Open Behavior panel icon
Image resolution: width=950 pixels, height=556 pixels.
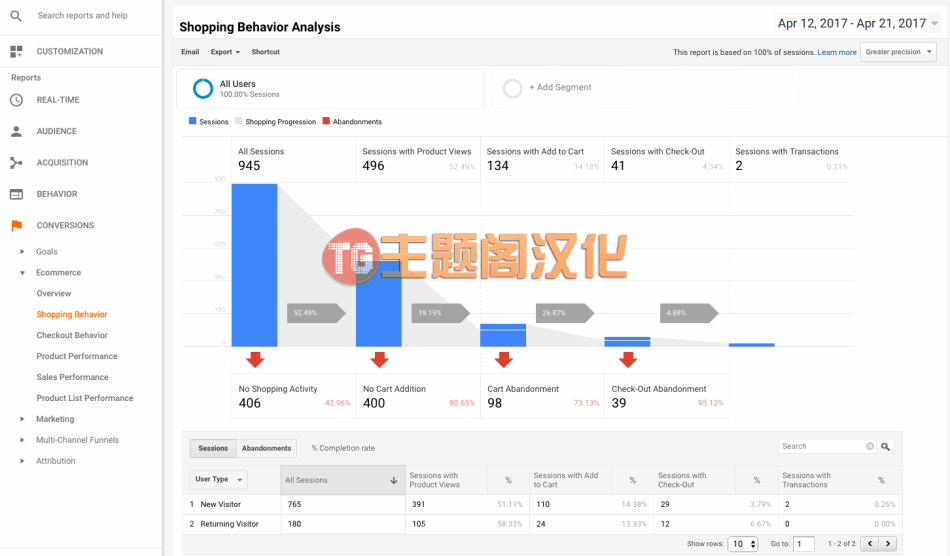[x=16, y=194]
